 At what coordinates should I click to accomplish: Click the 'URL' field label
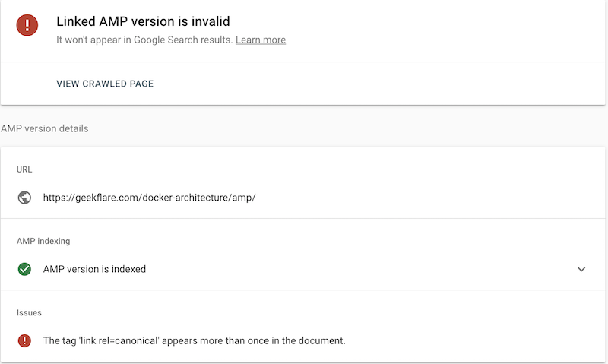pyautogui.click(x=24, y=169)
